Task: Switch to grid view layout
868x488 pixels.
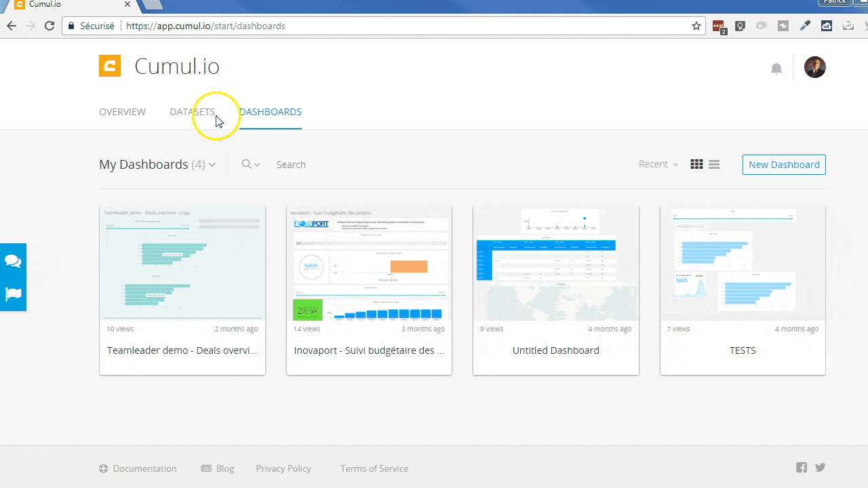Action: (696, 165)
